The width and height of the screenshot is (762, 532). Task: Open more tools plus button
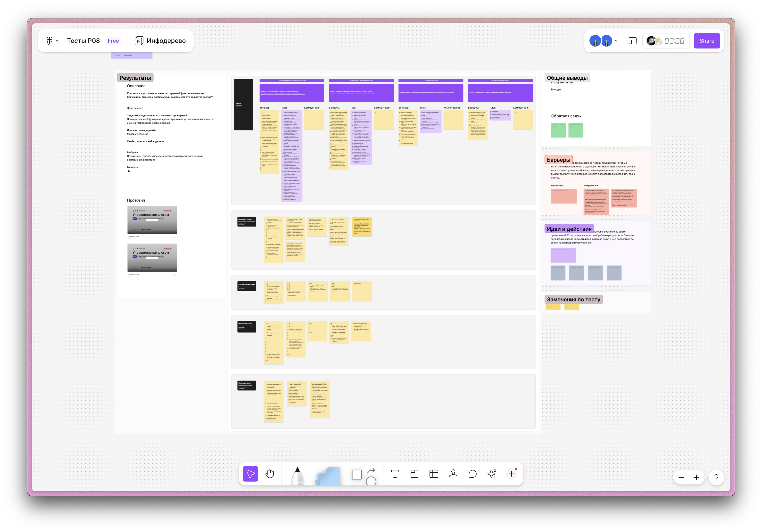(x=511, y=474)
